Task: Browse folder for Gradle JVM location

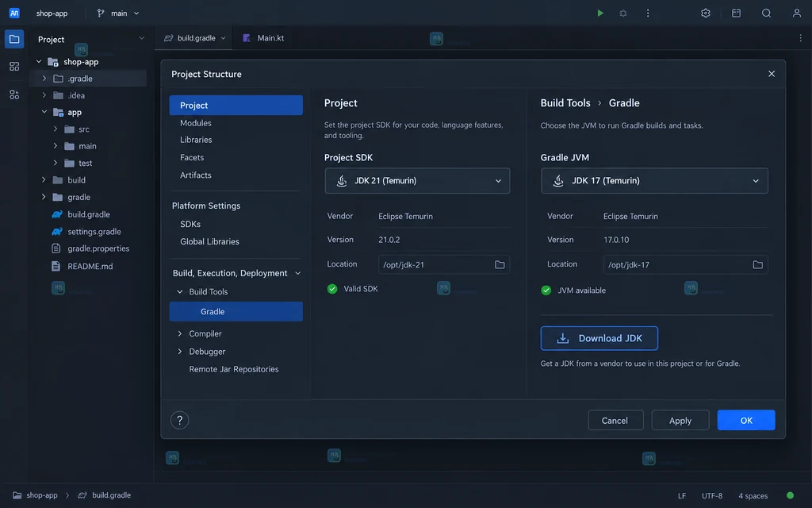Action: [757, 265]
